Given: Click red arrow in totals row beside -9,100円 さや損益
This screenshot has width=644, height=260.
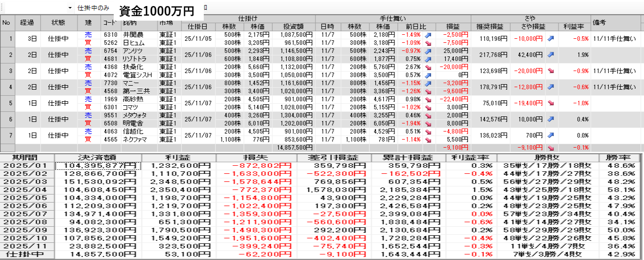Looking at the screenshot, I should (551, 148).
